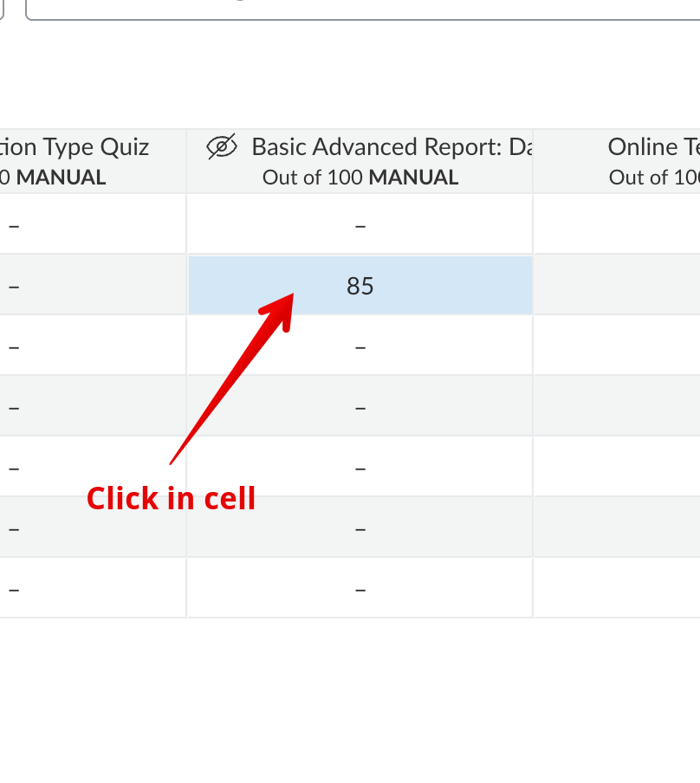Click the text input box at top
Image resolution: width=700 pixels, height=783 pixels.
(x=364, y=9)
